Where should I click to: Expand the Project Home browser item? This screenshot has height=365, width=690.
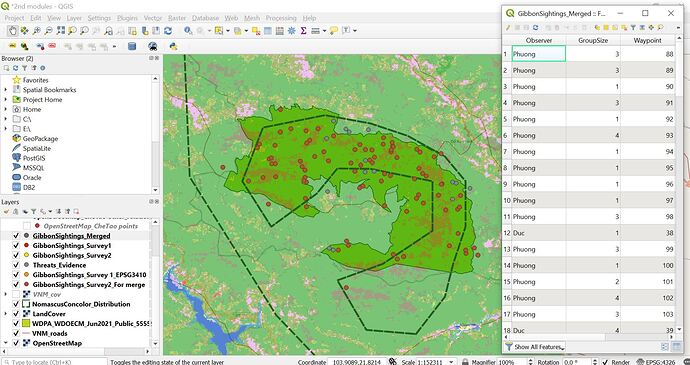point(6,100)
